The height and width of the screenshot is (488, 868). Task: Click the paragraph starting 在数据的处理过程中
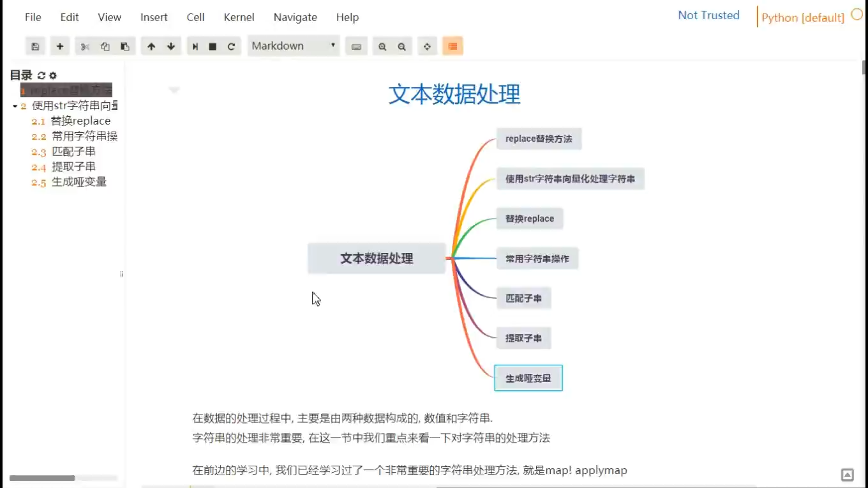(343, 418)
